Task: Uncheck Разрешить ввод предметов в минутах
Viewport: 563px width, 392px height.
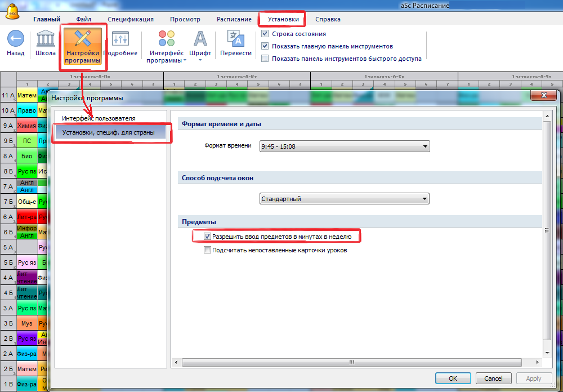Action: (207, 237)
